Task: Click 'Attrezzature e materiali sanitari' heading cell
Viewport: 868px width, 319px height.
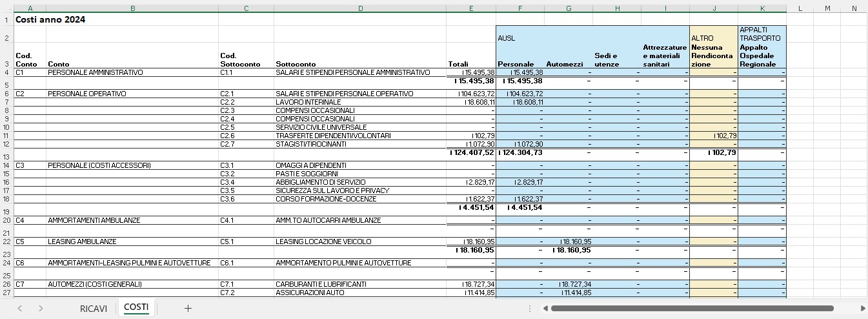Action: pos(665,56)
